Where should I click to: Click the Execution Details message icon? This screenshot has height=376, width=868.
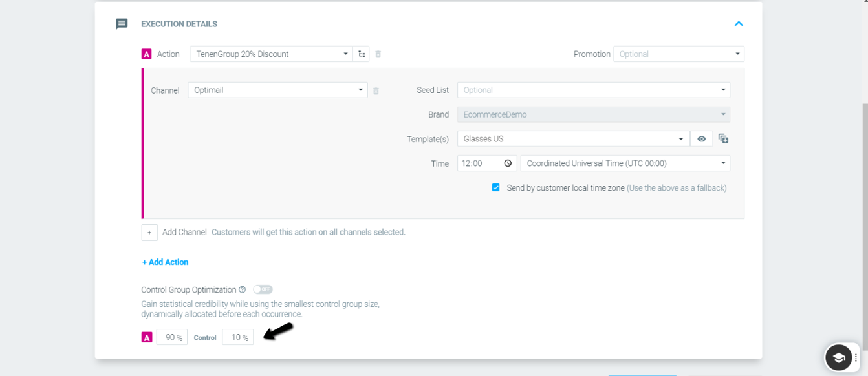122,24
